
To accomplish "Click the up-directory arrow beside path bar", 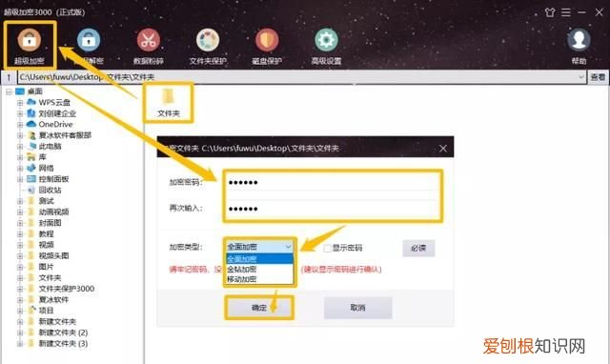I will [9, 77].
